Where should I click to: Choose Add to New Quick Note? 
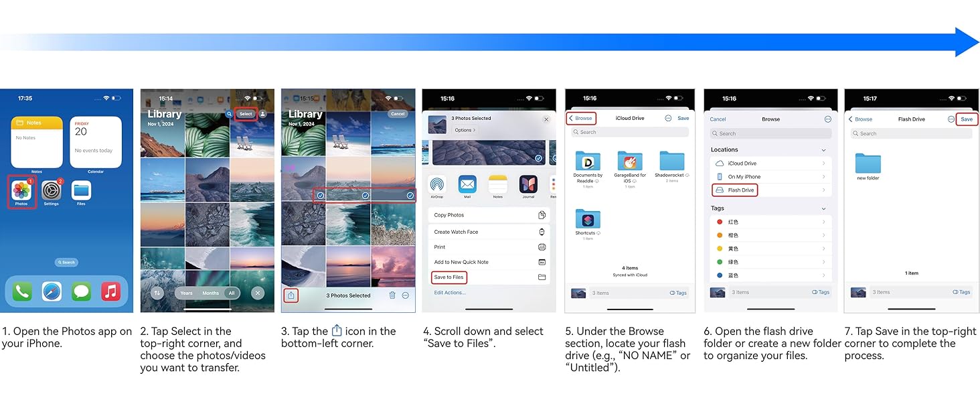(x=489, y=262)
